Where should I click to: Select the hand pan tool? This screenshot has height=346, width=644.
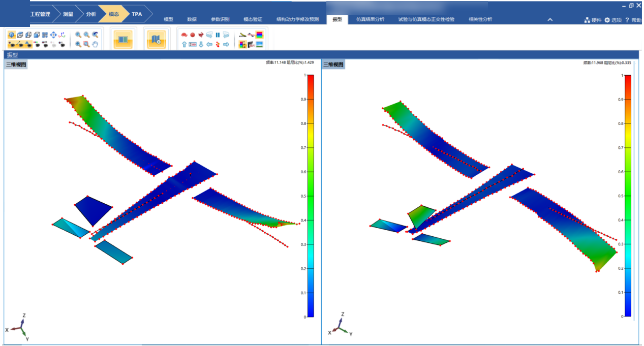pos(95,44)
